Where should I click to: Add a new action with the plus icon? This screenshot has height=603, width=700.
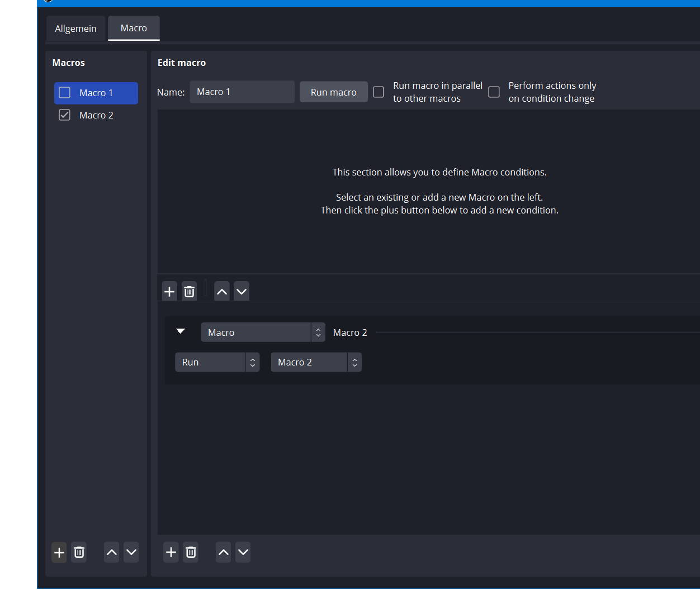[171, 552]
